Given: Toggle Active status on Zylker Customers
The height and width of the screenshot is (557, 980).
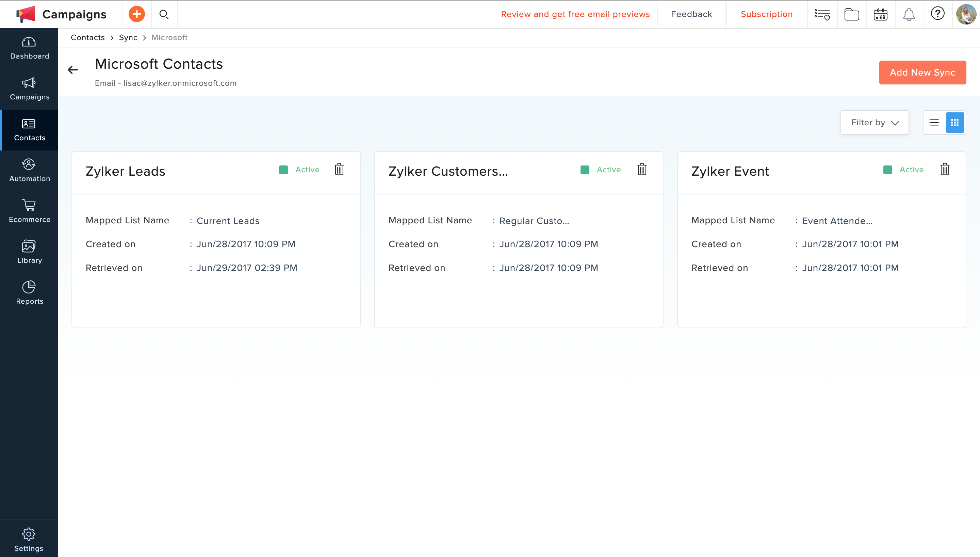Looking at the screenshot, I should [x=585, y=170].
